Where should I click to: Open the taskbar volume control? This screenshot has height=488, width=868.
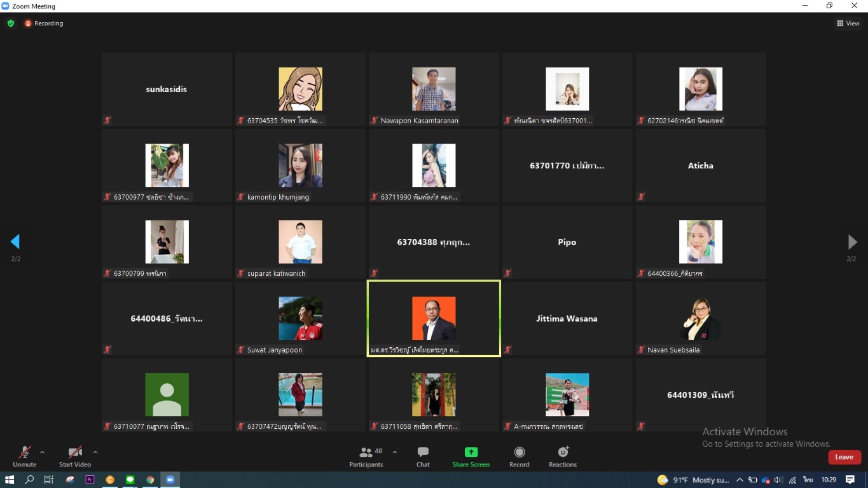click(x=779, y=480)
